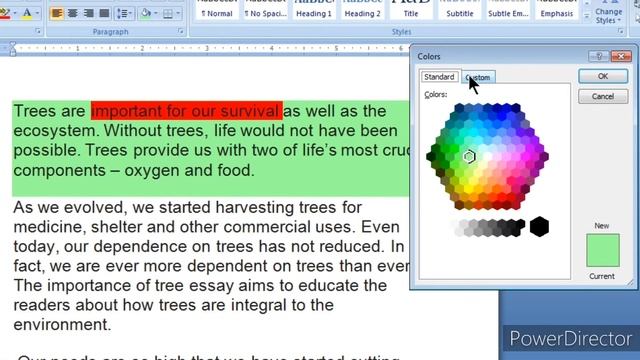640x360 pixels.
Task: Apply the Emphasis style
Action: 557,10
